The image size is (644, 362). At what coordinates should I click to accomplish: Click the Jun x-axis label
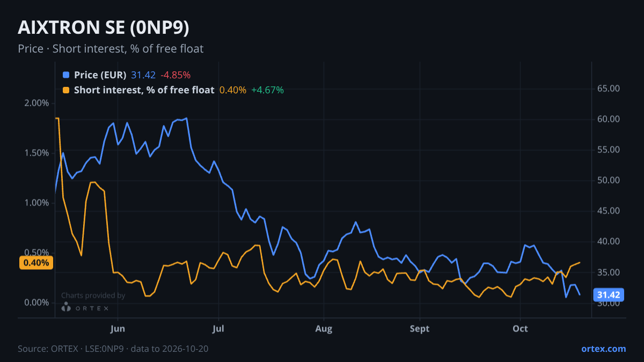click(x=118, y=328)
